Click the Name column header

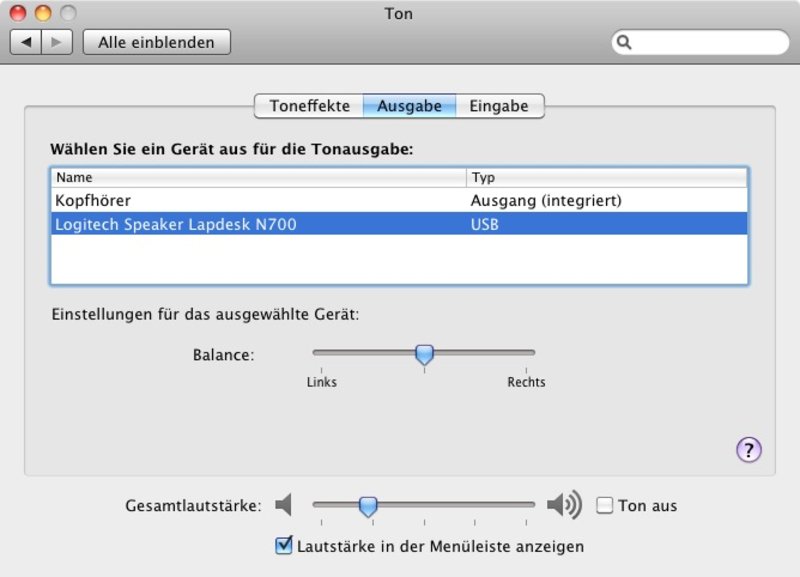tap(259, 178)
